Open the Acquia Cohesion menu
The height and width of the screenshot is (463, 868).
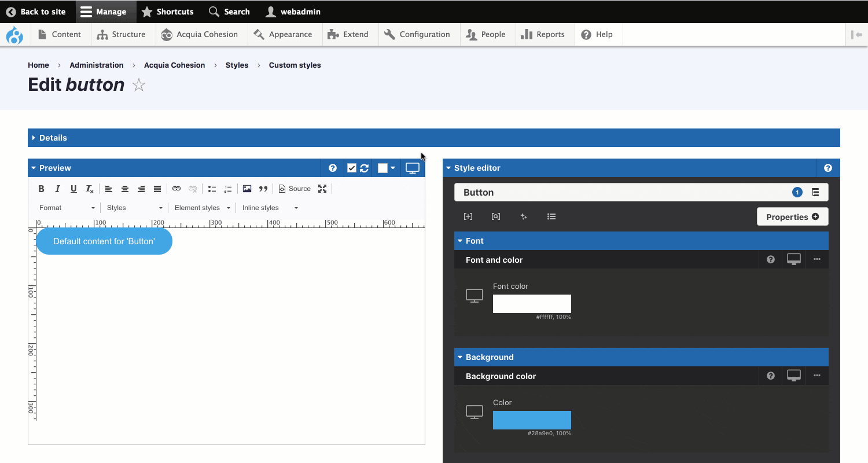(200, 35)
